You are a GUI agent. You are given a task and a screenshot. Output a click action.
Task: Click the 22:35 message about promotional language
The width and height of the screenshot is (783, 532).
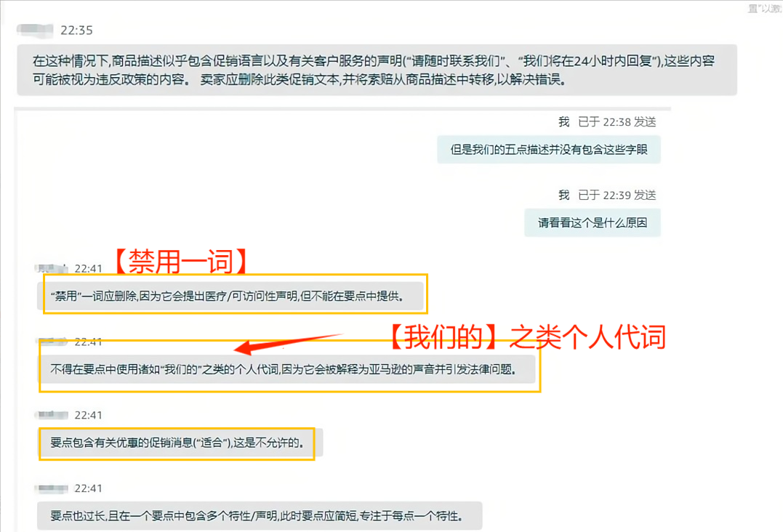tap(377, 70)
